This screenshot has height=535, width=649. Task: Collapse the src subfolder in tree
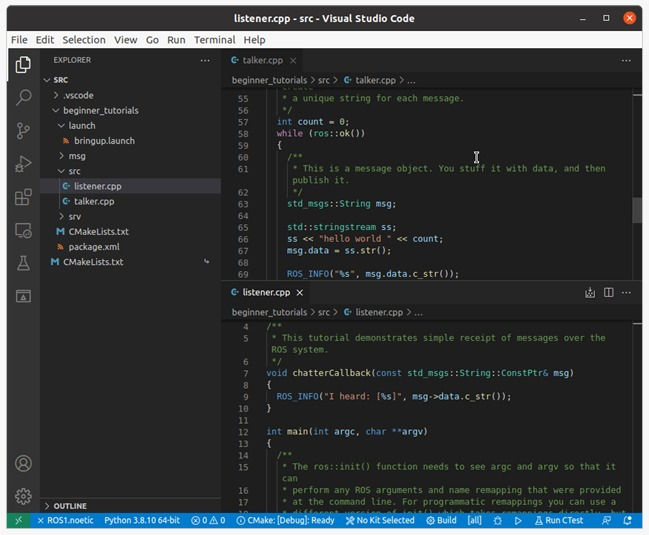tap(61, 171)
